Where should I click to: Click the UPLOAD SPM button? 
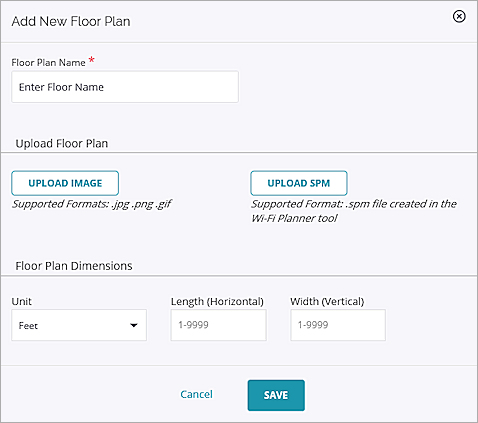point(299,183)
